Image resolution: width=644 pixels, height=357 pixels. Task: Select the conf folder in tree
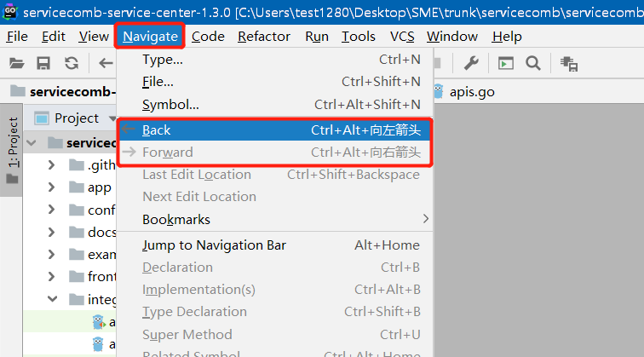(x=92, y=210)
